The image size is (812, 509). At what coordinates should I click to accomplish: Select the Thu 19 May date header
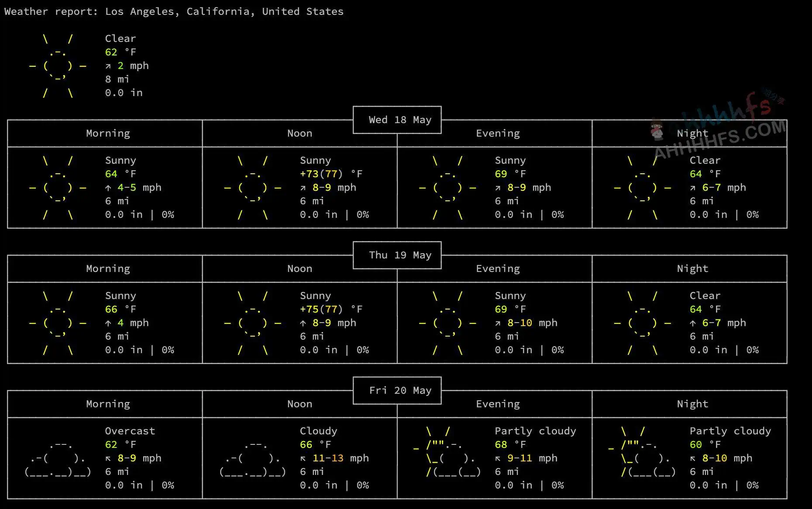(x=399, y=255)
